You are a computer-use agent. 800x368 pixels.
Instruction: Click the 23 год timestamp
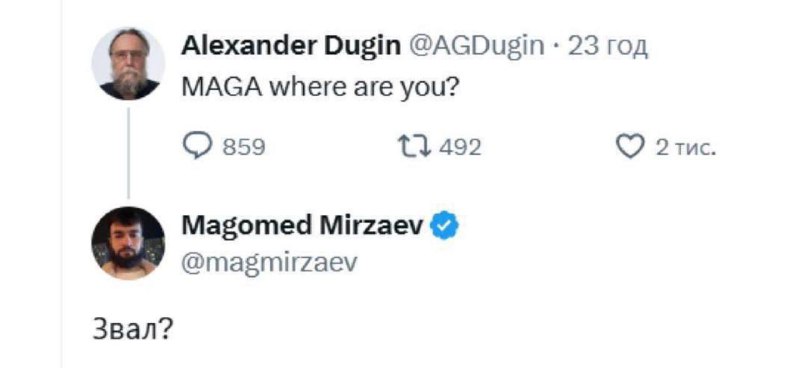[x=608, y=48]
